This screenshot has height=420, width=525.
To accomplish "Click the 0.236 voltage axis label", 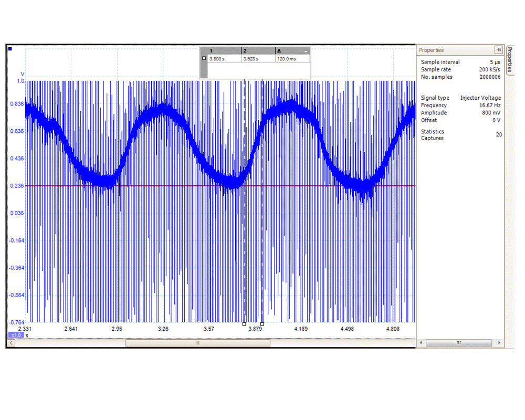I will tap(17, 186).
